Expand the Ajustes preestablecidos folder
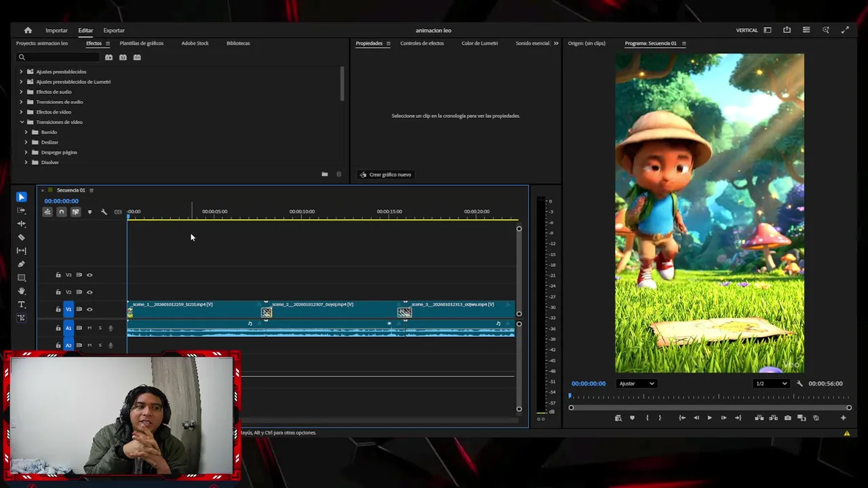868x488 pixels. pyautogui.click(x=21, y=72)
